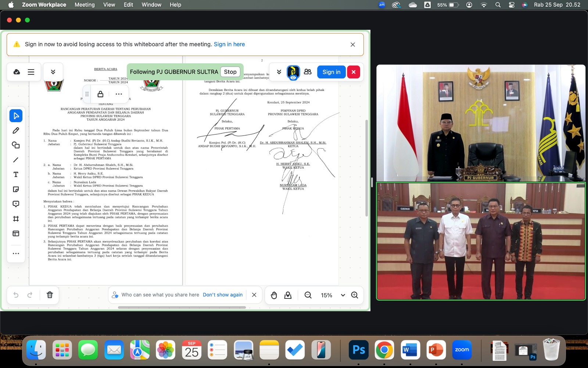
Task: Click the object drag handle dots
Action: point(87,94)
